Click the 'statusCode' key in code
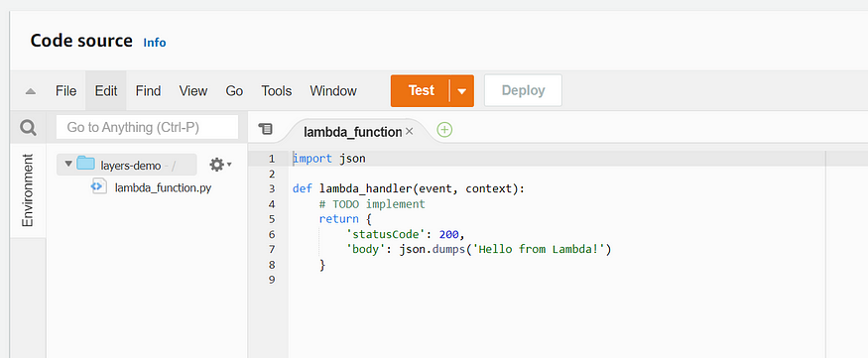The width and height of the screenshot is (868, 358). pos(386,234)
